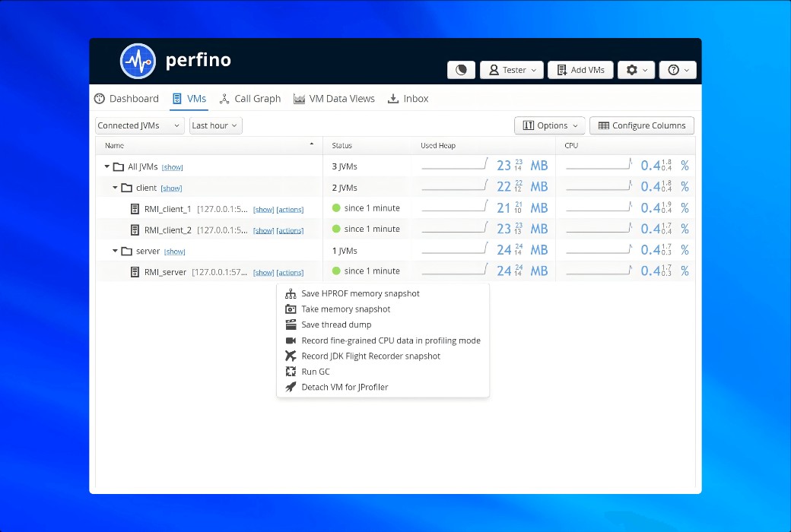Image resolution: width=791 pixels, height=532 pixels.
Task: Open the Options dropdown button
Action: coord(549,125)
